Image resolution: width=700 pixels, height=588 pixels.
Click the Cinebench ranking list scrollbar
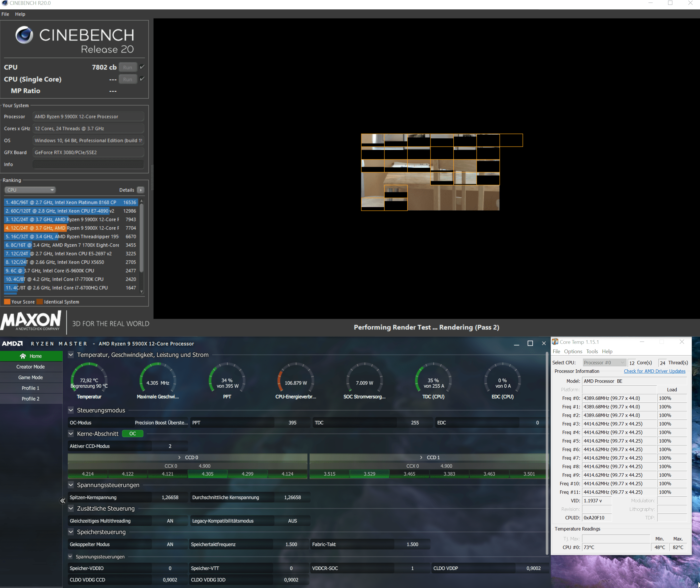pos(142,237)
